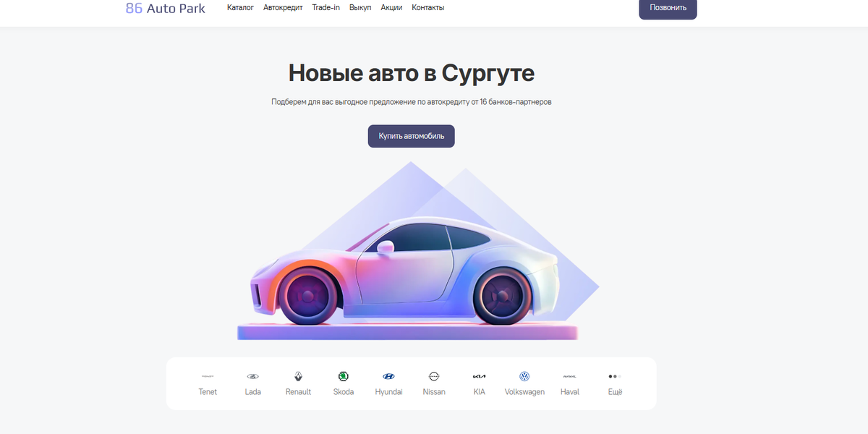Go to Автокредит in navigation
The width and height of the screenshot is (868, 434).
[283, 8]
